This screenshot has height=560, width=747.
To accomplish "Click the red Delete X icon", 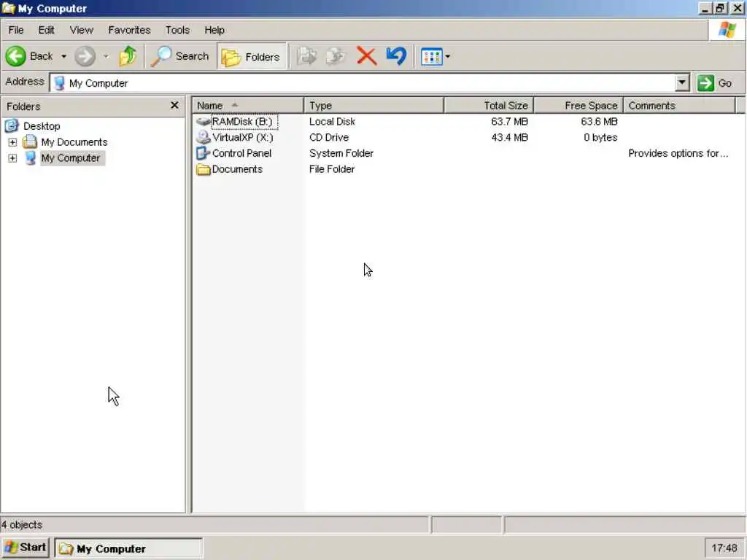I will [366, 56].
